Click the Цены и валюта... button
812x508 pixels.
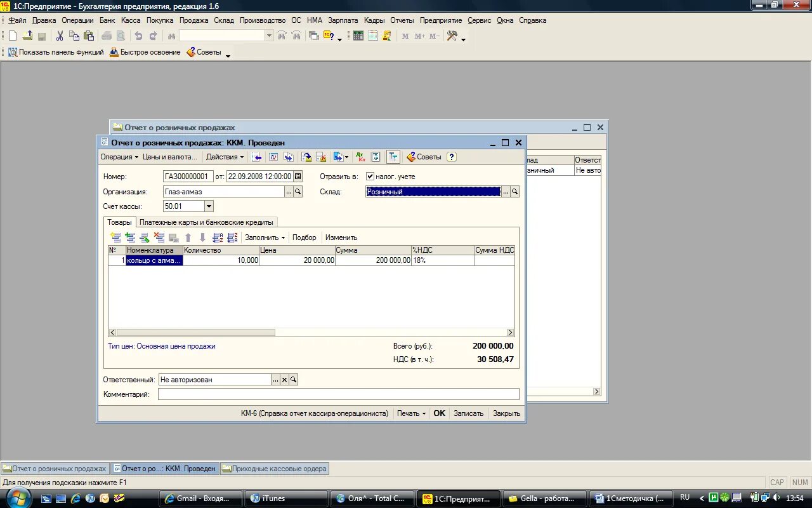170,157
